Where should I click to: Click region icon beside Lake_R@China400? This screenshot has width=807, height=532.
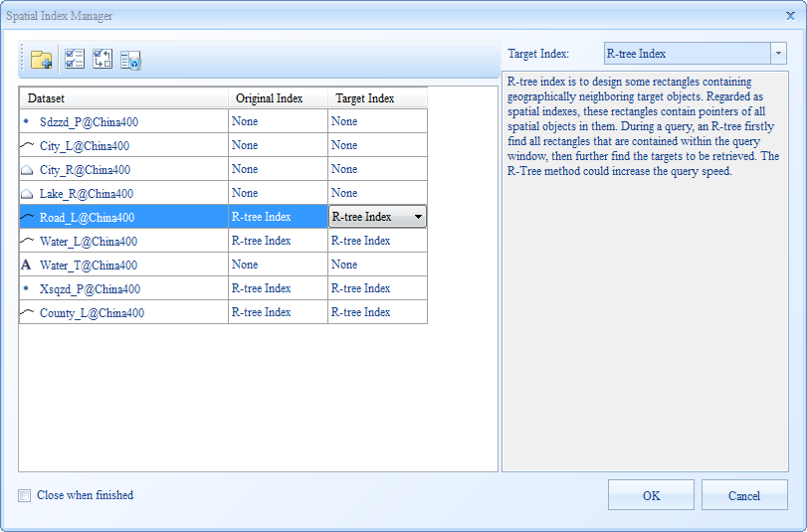(27, 194)
